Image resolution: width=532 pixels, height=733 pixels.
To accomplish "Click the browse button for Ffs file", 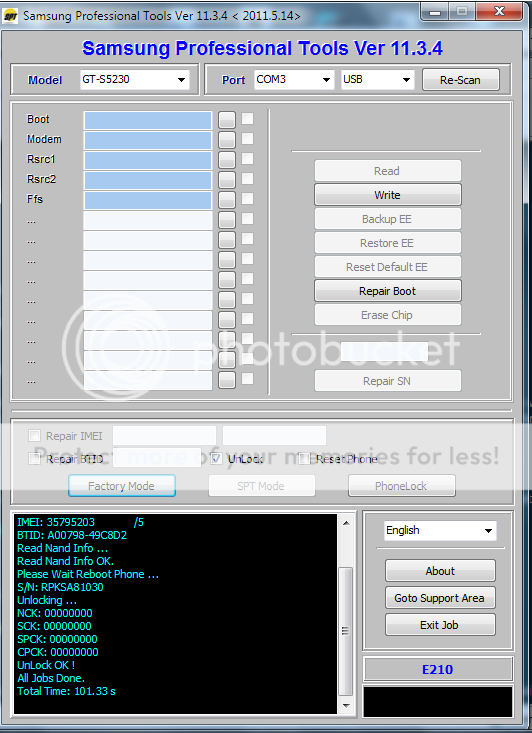I will pos(227,200).
